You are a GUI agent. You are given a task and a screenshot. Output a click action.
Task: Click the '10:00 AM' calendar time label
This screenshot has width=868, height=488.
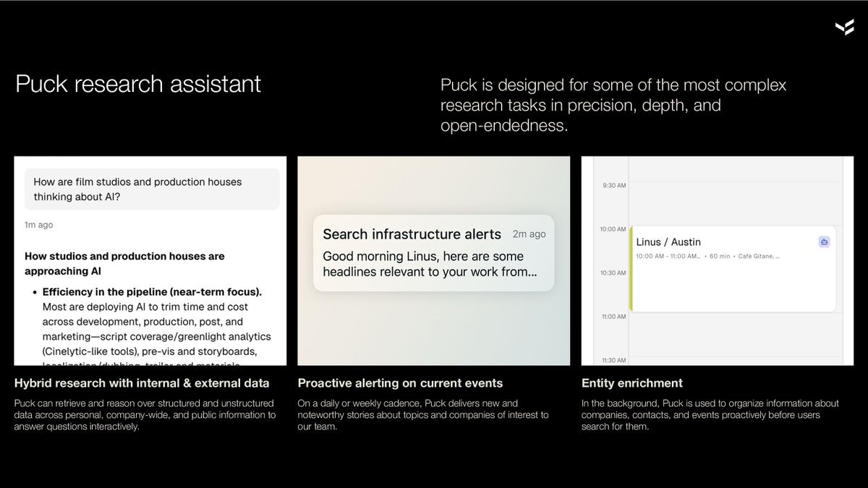(613, 229)
